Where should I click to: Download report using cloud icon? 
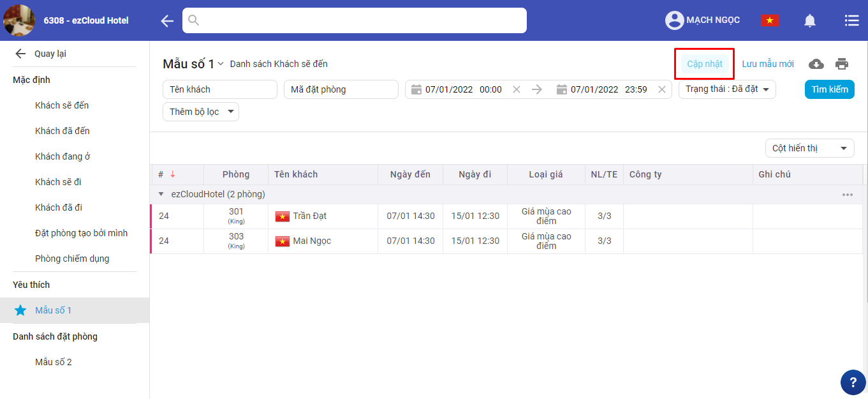pyautogui.click(x=816, y=64)
